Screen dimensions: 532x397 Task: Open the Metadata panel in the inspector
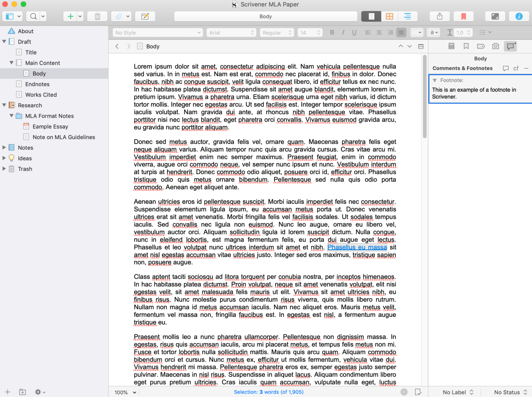(481, 46)
